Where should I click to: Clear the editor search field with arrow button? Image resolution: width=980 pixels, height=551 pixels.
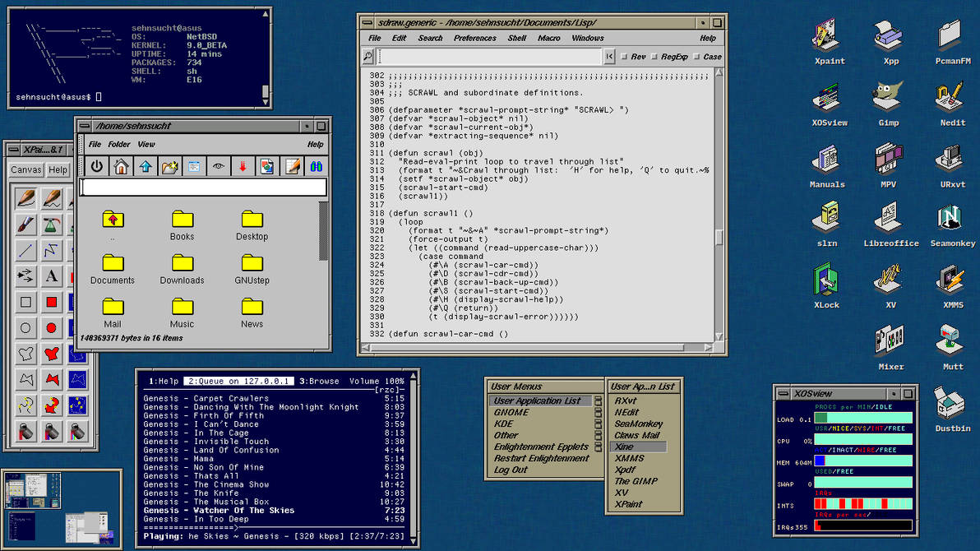point(609,57)
